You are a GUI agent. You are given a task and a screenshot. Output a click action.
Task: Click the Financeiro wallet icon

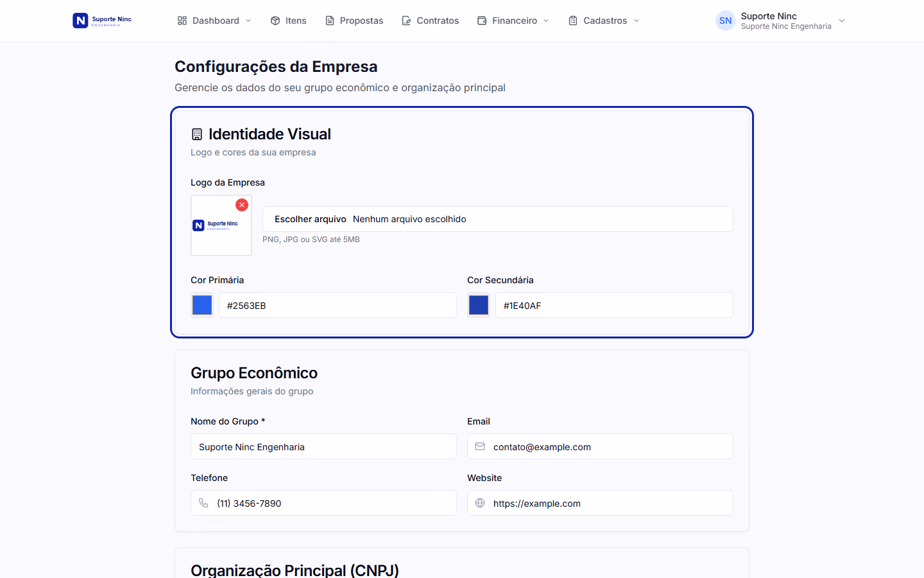tap(482, 21)
